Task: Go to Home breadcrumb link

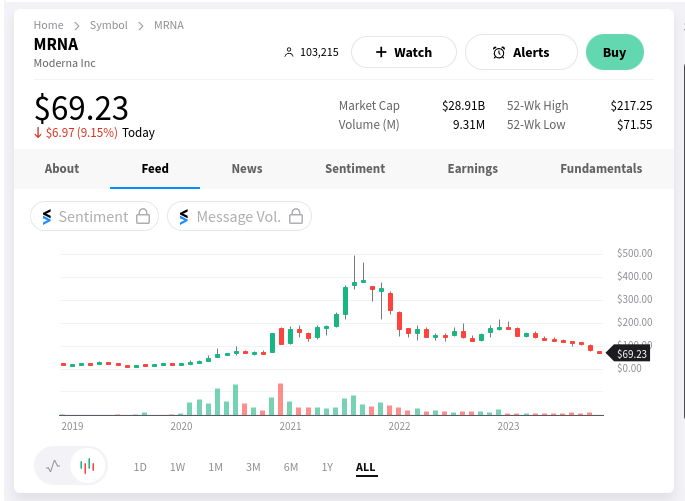Action: 48,25
